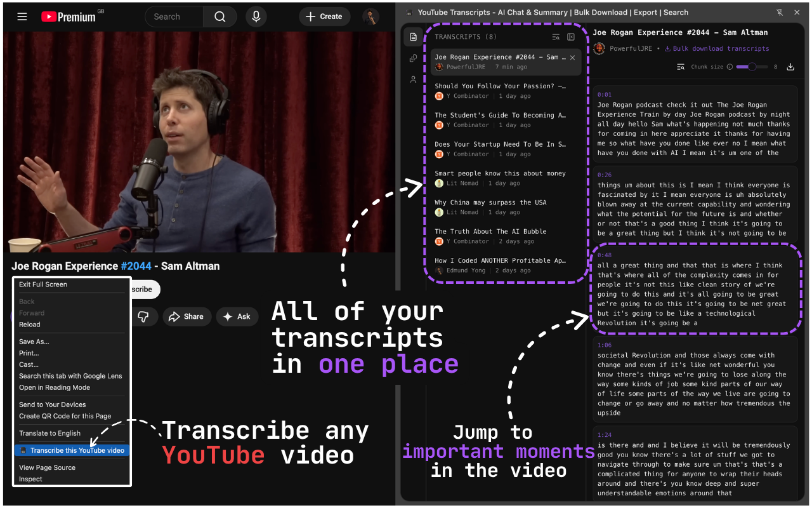The width and height of the screenshot is (812, 508).
Task: Adjust the Chunk size slider
Action: pos(752,67)
